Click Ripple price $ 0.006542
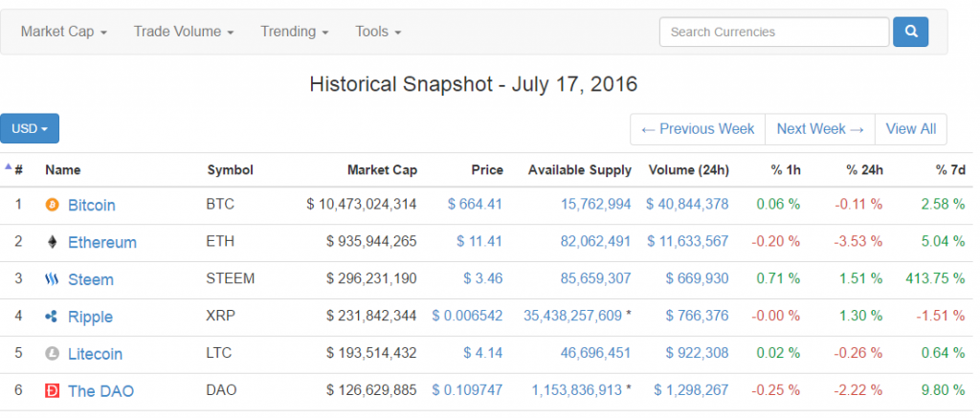The image size is (980, 418). coord(467,316)
